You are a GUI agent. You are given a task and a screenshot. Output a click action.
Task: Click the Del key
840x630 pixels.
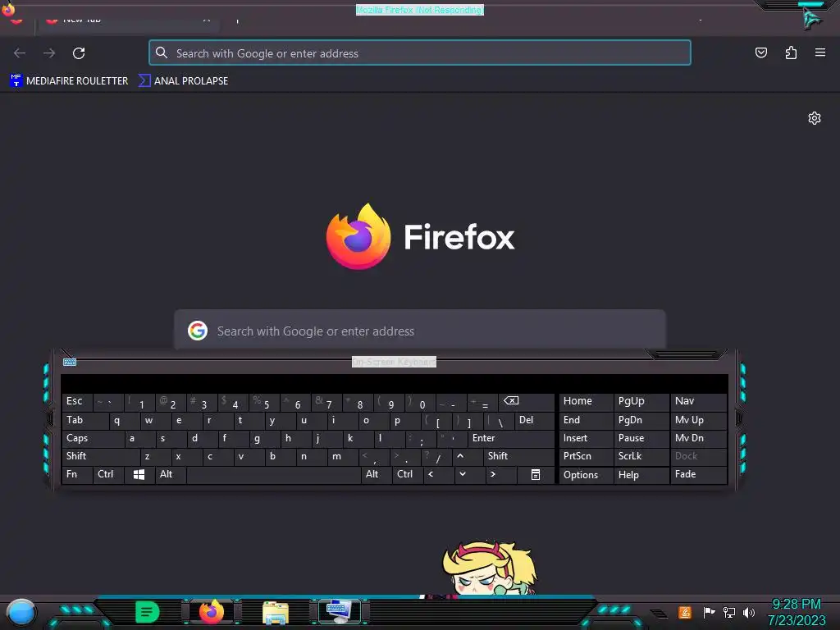coord(534,420)
